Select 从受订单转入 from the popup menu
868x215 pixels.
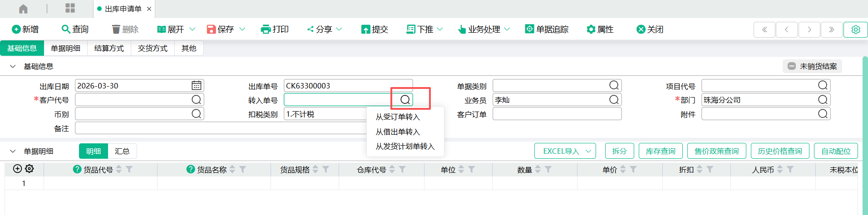(398, 117)
